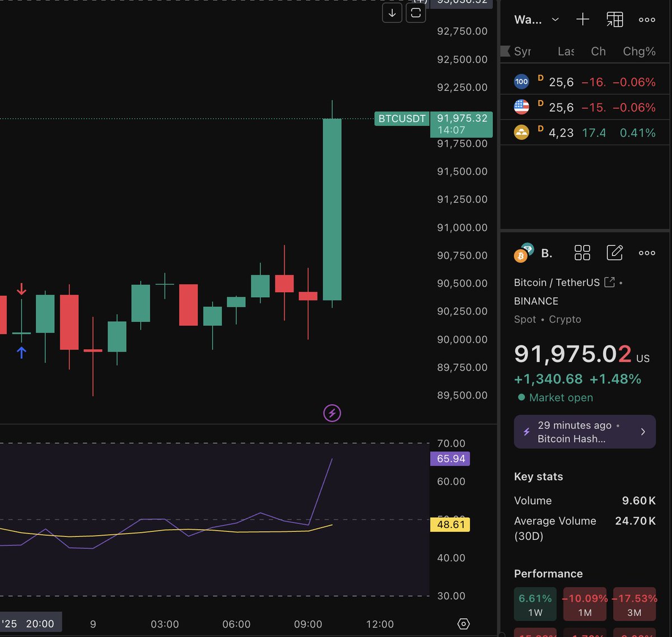Click the Market open status text
This screenshot has height=637, width=672.
[561, 397]
